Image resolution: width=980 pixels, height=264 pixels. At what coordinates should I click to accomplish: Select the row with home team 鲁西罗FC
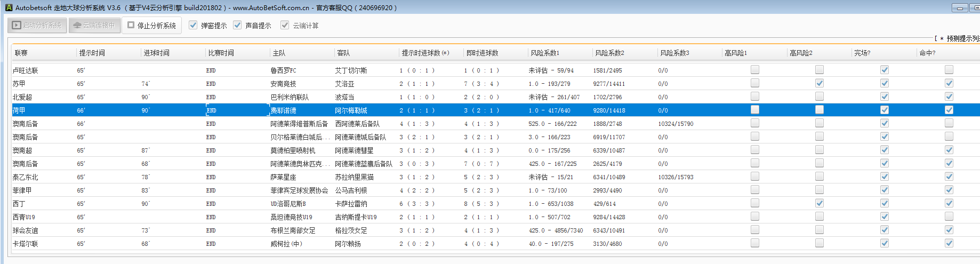283,70
